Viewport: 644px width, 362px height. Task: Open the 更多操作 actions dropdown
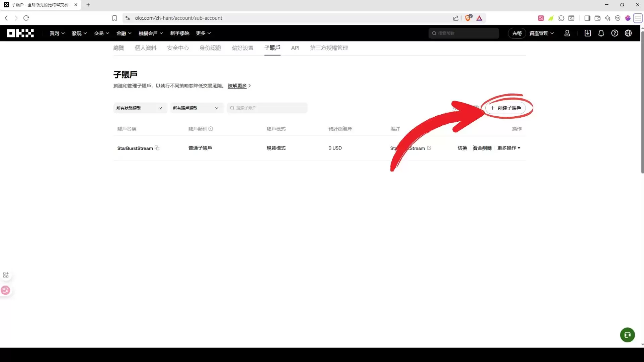508,148
